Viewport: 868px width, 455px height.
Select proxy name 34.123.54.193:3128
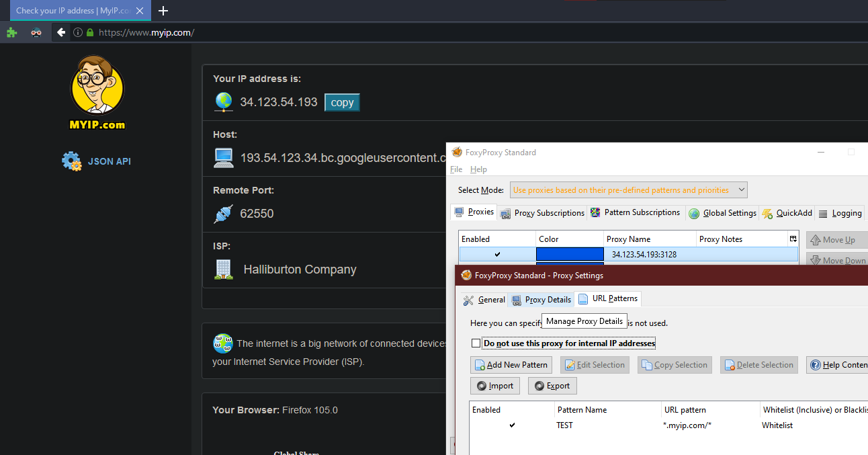tap(644, 255)
